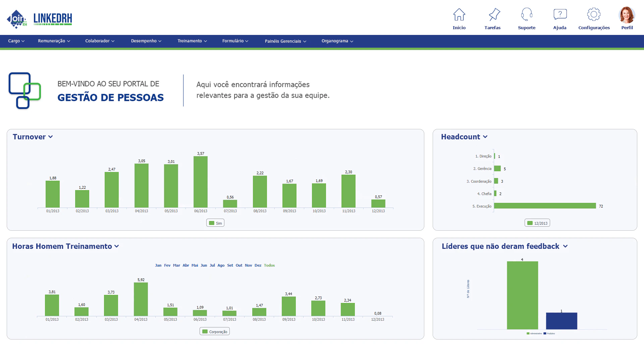Expand the Líderes que não deram feedback dropdown
Screen dimensions: 644x360
point(565,246)
